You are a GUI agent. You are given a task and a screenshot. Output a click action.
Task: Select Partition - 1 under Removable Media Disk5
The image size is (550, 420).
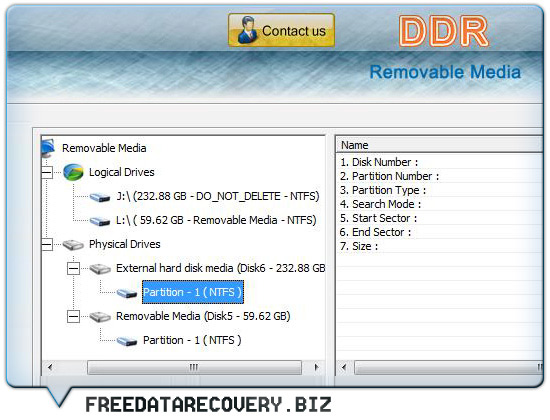pyautogui.click(x=192, y=340)
